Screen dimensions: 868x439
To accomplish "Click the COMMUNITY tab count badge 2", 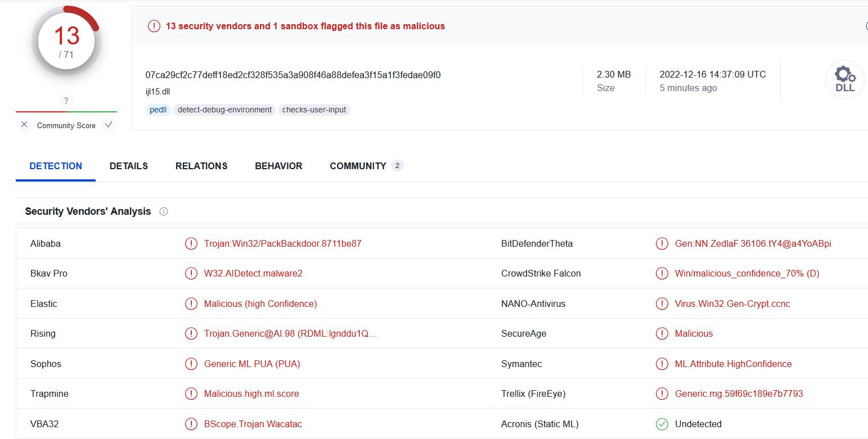I will tap(397, 166).
